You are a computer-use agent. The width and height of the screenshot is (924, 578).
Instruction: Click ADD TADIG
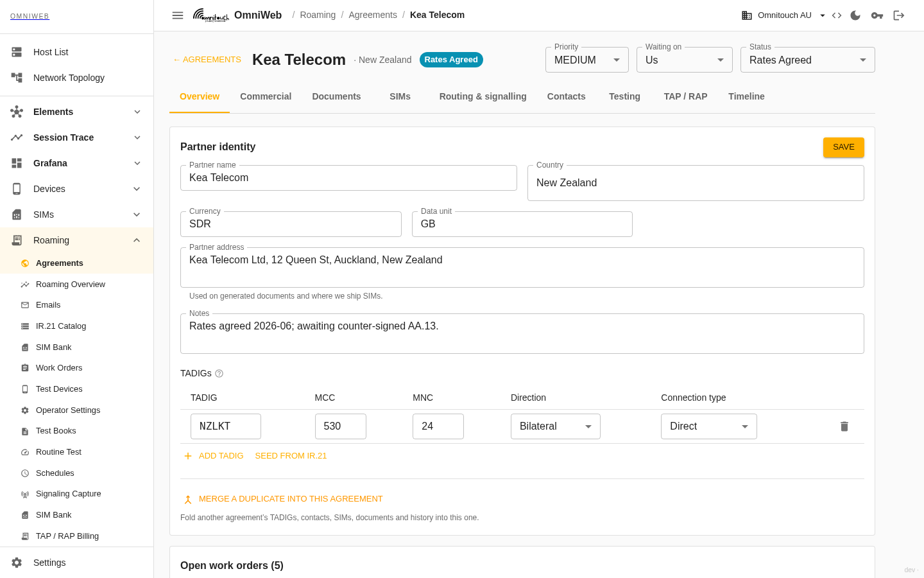[x=214, y=456]
